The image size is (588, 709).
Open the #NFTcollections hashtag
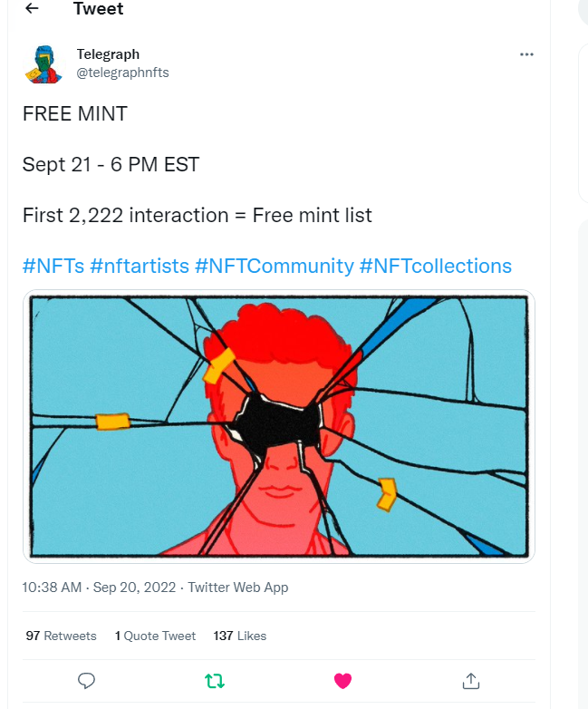coord(436,266)
